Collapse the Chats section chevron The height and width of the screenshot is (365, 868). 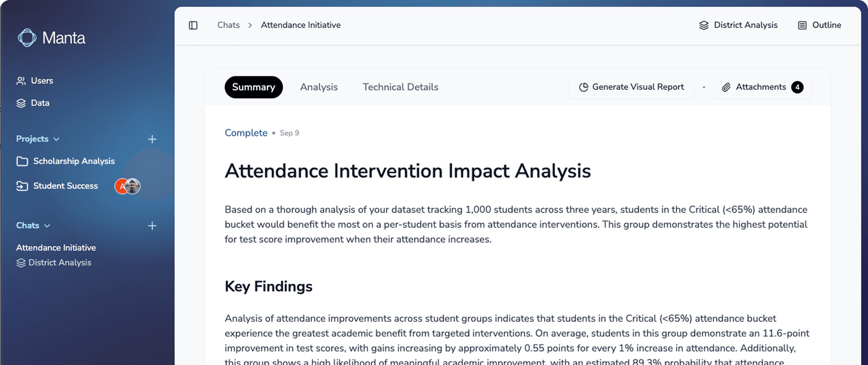pos(47,225)
